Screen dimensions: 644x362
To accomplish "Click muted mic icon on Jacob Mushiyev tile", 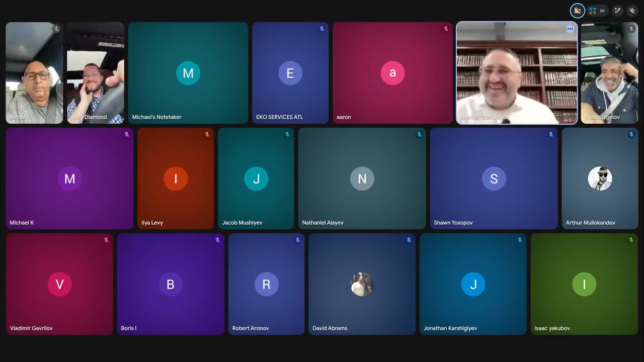I will (x=287, y=135).
